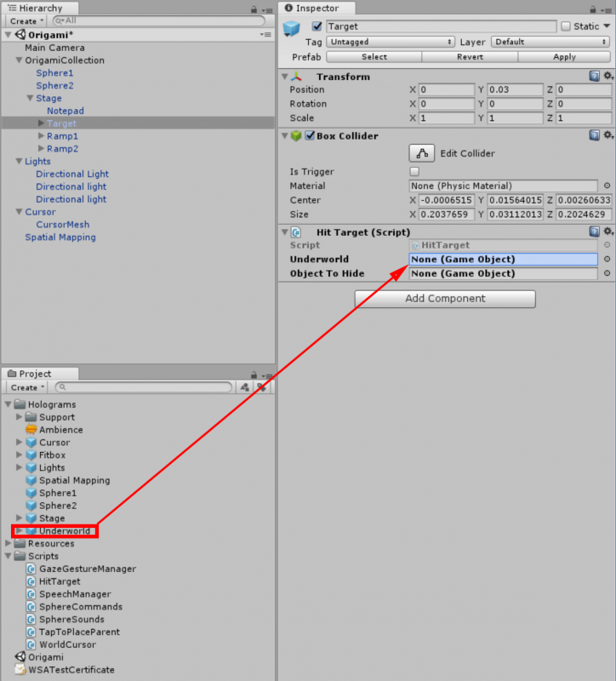
Task: Select Spatial Mapping in the Hierarchy
Action: [x=60, y=237]
